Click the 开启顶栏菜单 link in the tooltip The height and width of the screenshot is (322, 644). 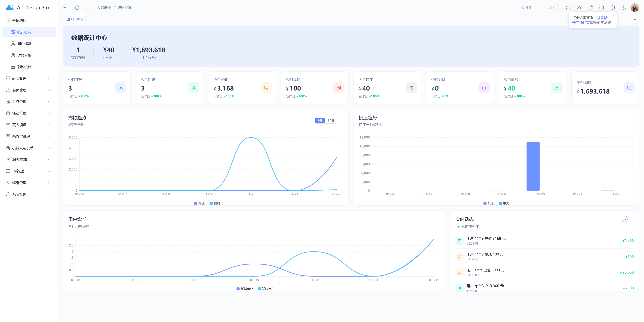582,22
